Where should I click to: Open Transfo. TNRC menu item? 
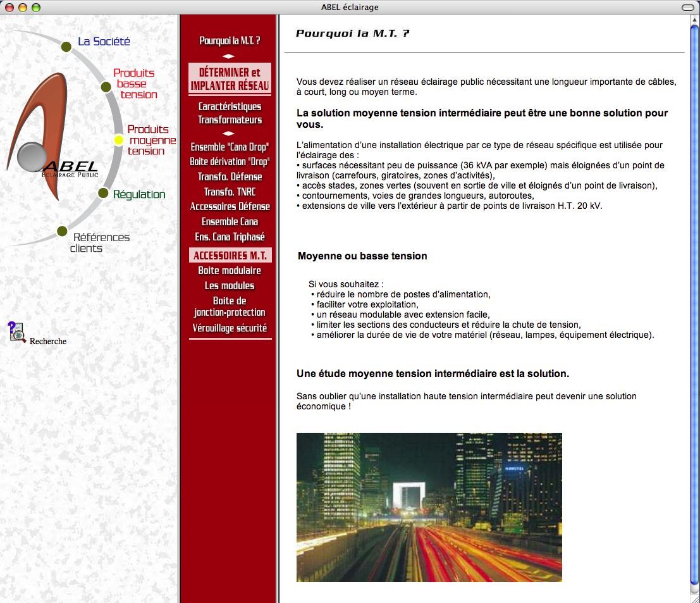230,192
